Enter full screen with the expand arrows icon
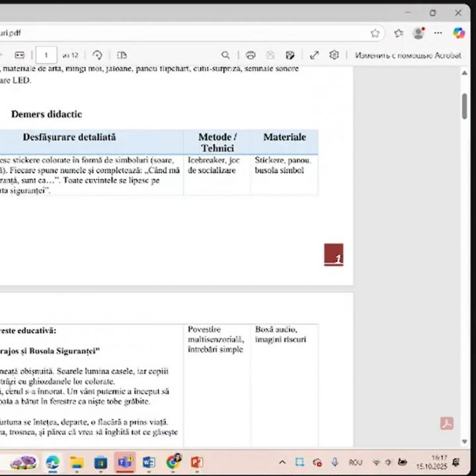The image size is (476, 476). pos(314,56)
